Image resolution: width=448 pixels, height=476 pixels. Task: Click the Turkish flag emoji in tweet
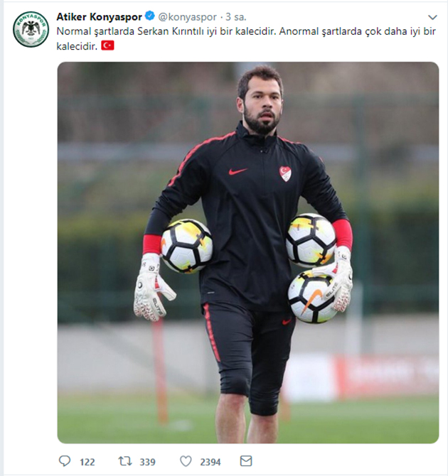click(x=107, y=45)
